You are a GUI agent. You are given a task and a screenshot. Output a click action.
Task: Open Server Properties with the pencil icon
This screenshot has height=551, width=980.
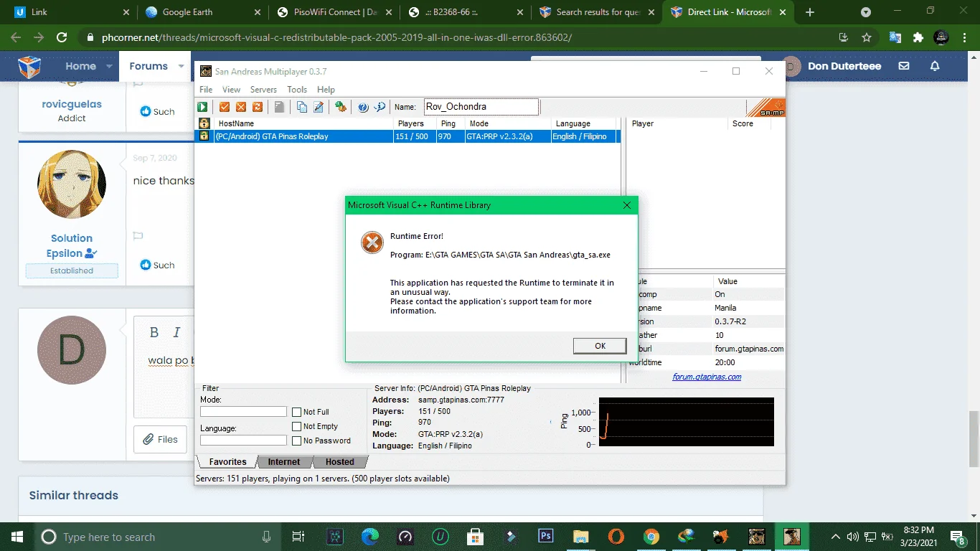pos(319,107)
